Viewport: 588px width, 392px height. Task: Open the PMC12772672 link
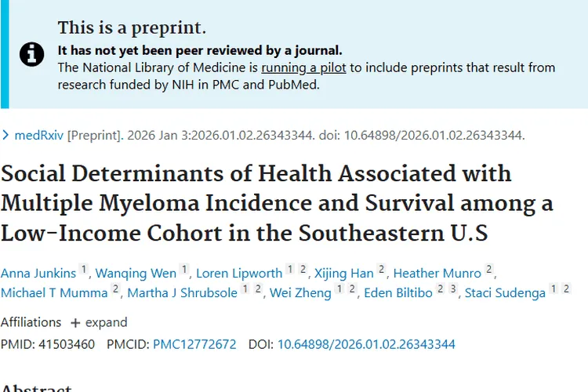pyautogui.click(x=194, y=344)
